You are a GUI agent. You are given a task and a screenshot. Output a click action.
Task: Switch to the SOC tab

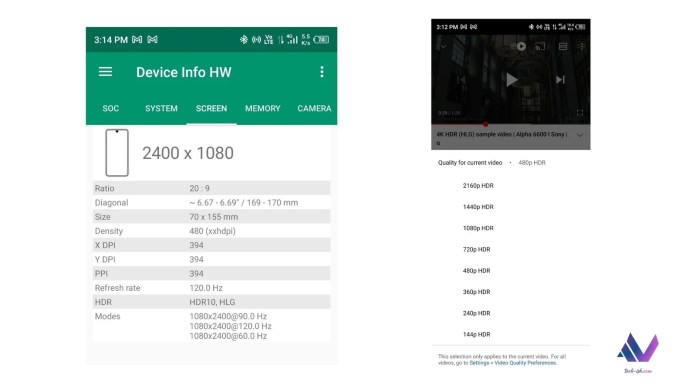[x=111, y=108]
